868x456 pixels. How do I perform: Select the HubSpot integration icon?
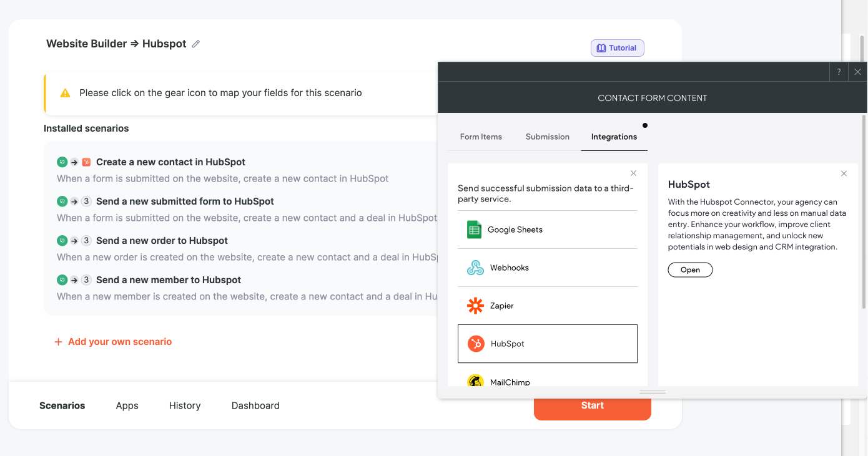[475, 344]
